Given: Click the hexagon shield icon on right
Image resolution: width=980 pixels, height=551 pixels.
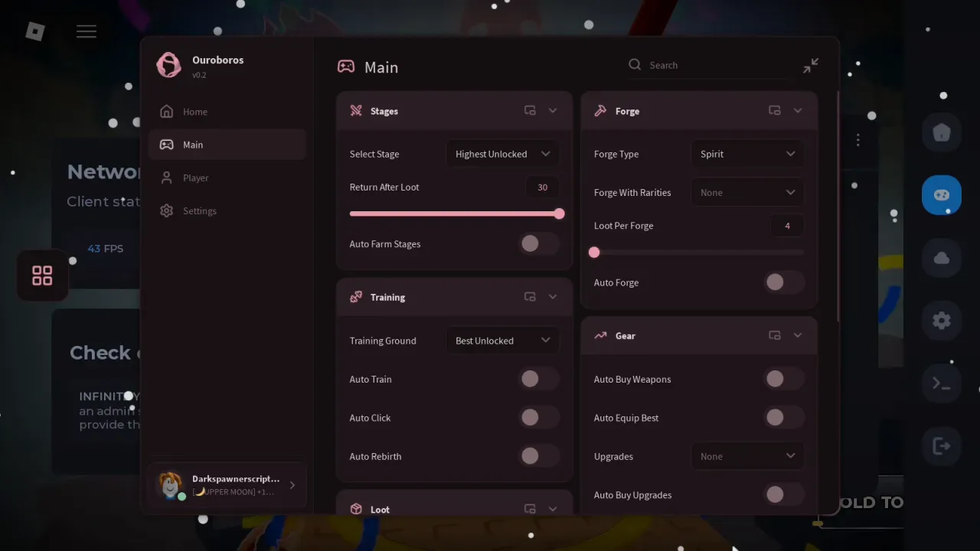Looking at the screenshot, I should [942, 132].
